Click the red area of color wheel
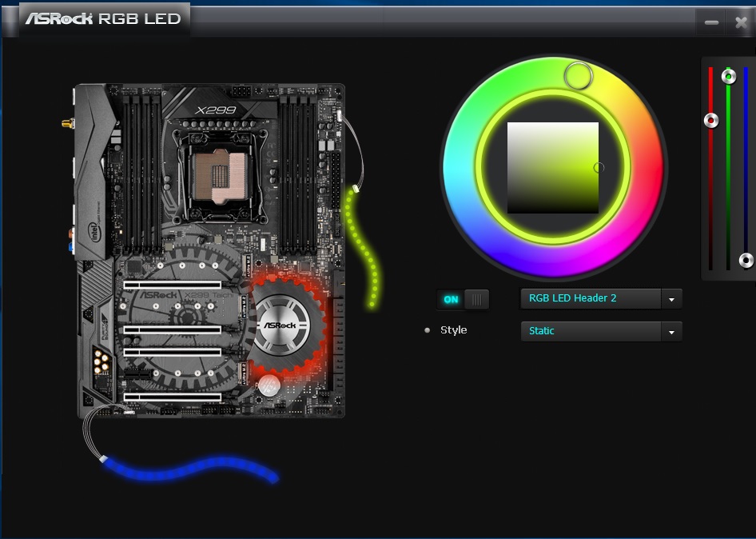Screen dimensions: 756x539 (x=647, y=166)
